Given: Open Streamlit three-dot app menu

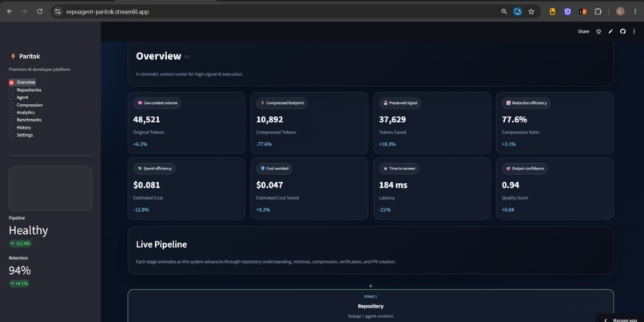Looking at the screenshot, I should pyautogui.click(x=634, y=31).
